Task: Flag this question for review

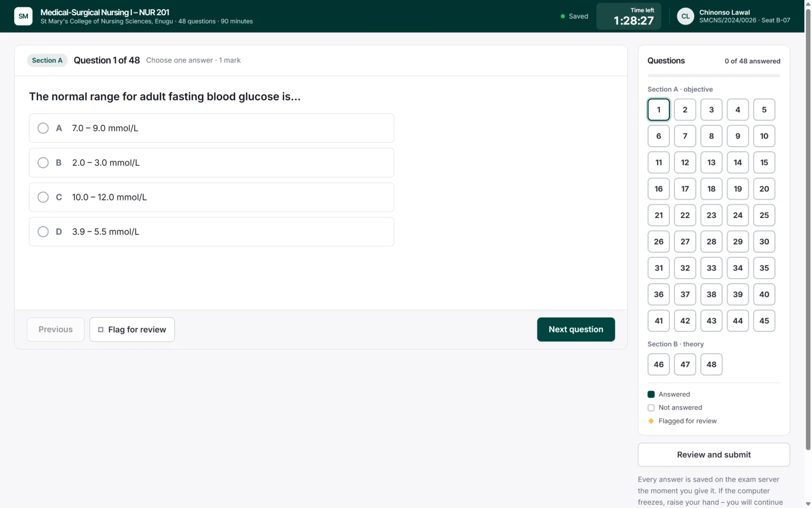Action: pos(132,329)
